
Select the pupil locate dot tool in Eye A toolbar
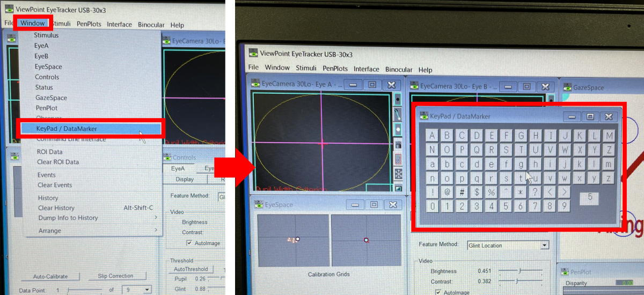[x=398, y=99]
